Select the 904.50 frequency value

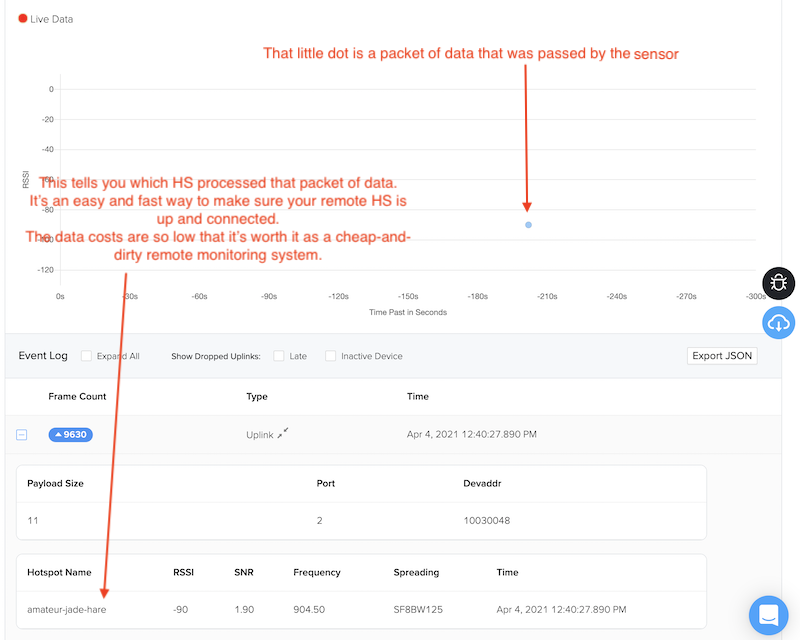coord(309,609)
